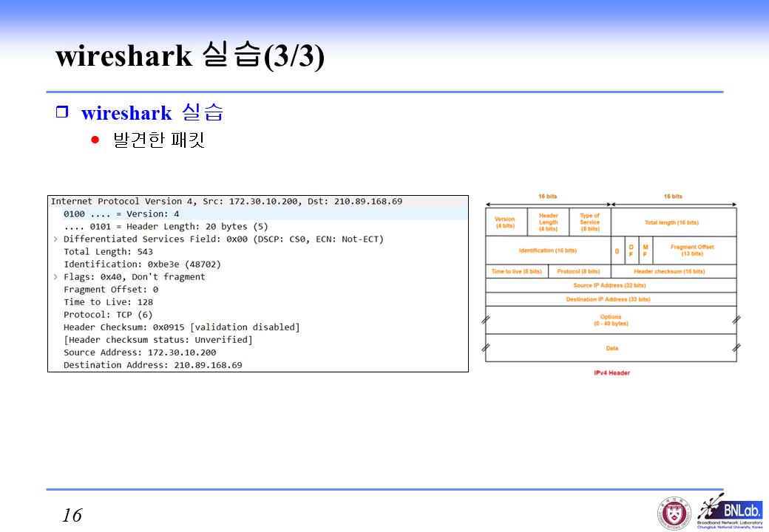Click the Data diagram cell
The height and width of the screenshot is (532, 769).
pyautogui.click(x=611, y=348)
